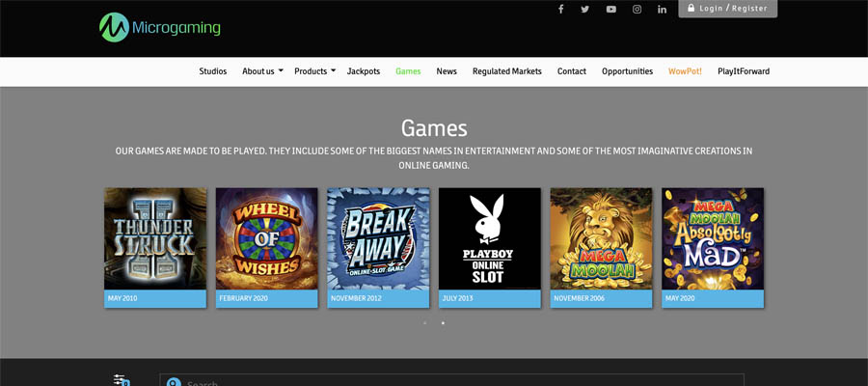868x386 pixels.
Task: Open Regulated Markets page
Action: [x=507, y=71]
